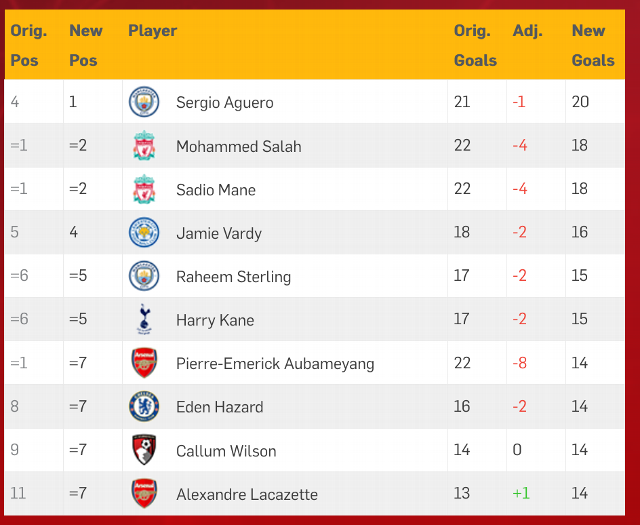Click Liverpool crest next to Mohammed Salah
Screen dimensions: 640x525
pos(144,145)
